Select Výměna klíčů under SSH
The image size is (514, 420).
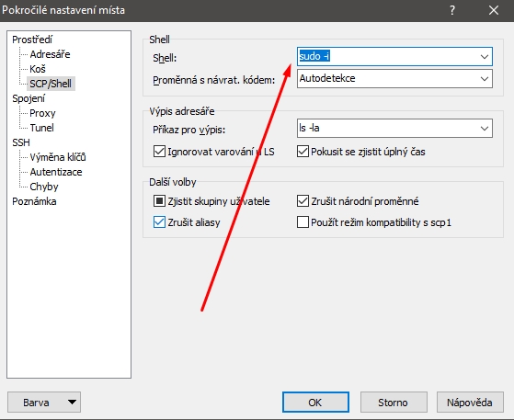tap(58, 157)
